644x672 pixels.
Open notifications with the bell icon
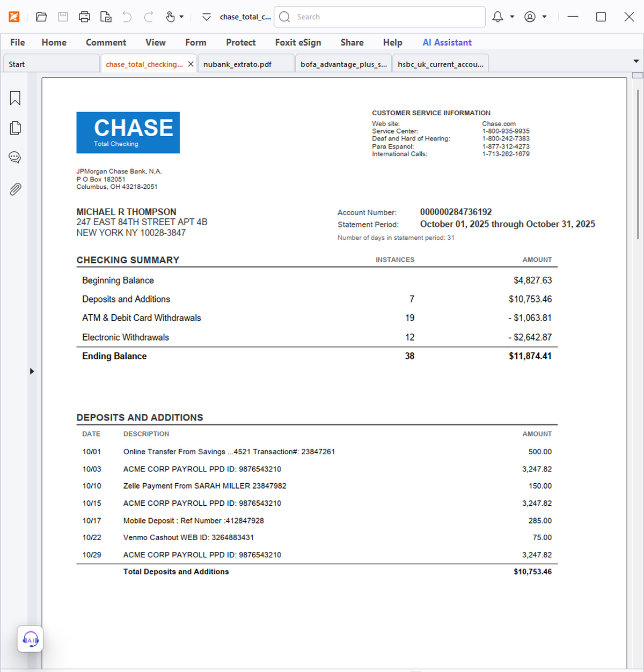(497, 17)
